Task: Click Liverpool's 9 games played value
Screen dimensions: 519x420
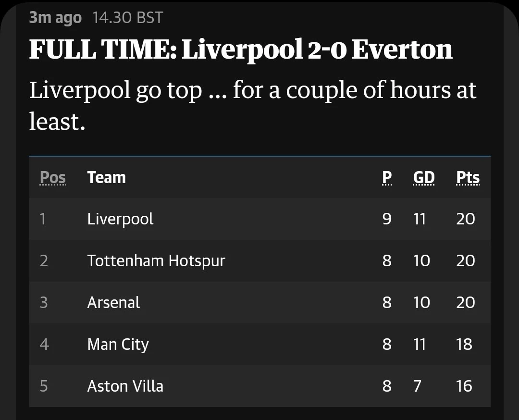Action: pyautogui.click(x=386, y=219)
